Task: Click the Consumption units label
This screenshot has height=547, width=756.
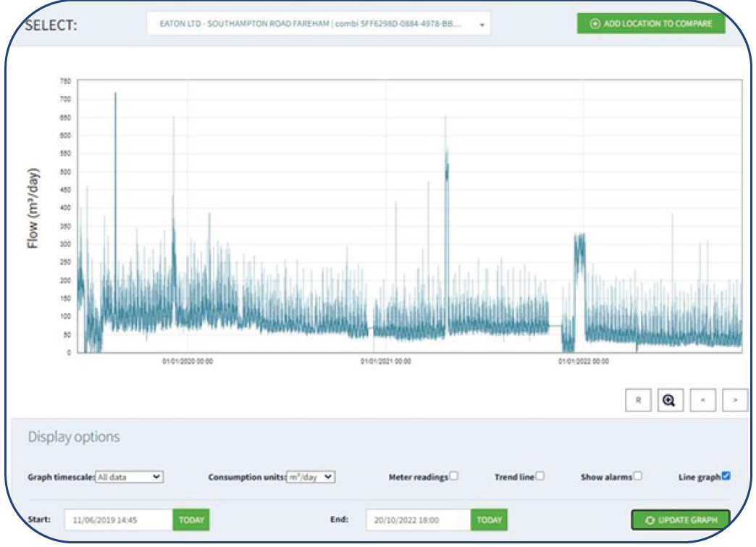Action: (247, 477)
